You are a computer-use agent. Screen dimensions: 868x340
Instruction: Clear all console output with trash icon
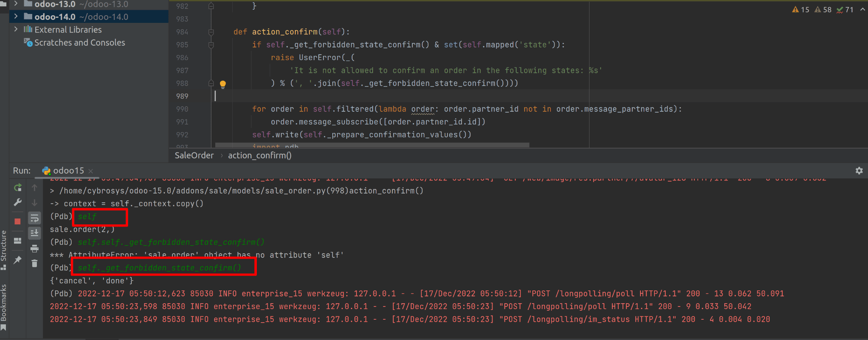(x=34, y=263)
